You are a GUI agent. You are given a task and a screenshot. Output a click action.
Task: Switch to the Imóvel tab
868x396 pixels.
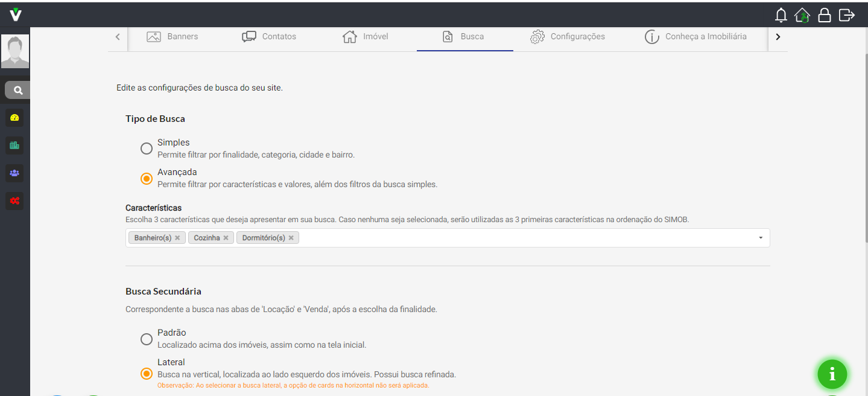coord(366,37)
